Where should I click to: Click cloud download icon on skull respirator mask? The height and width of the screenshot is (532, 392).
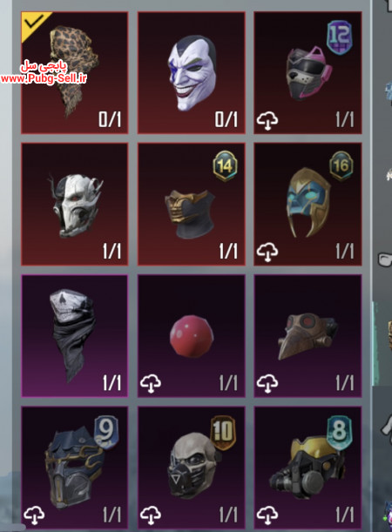151,515
